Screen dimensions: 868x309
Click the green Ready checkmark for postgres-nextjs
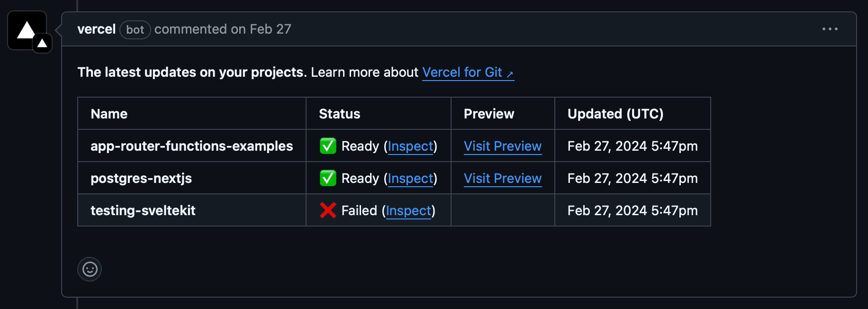pos(328,178)
